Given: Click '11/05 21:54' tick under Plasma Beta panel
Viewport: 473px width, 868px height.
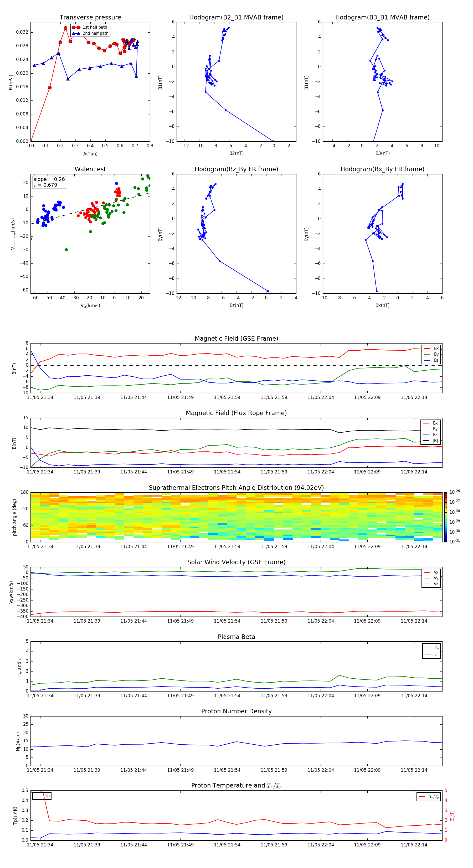Looking at the screenshot, I should point(227,695).
